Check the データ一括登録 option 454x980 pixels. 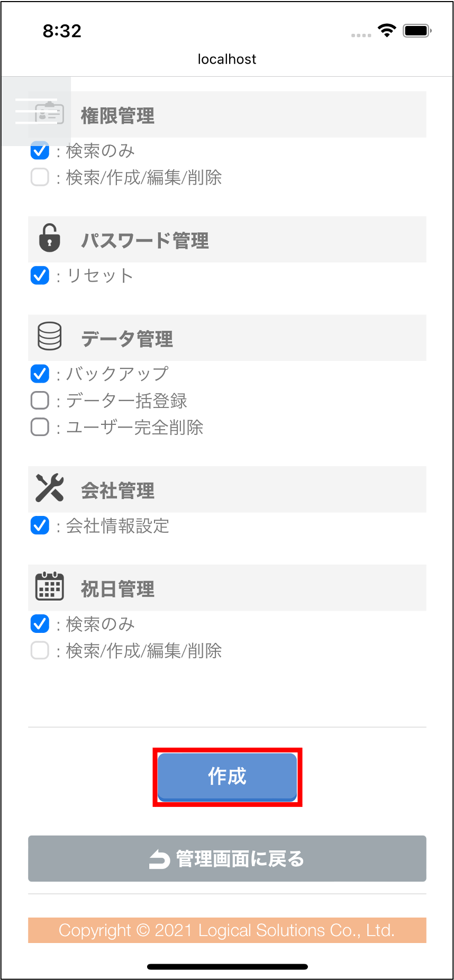[x=40, y=401]
